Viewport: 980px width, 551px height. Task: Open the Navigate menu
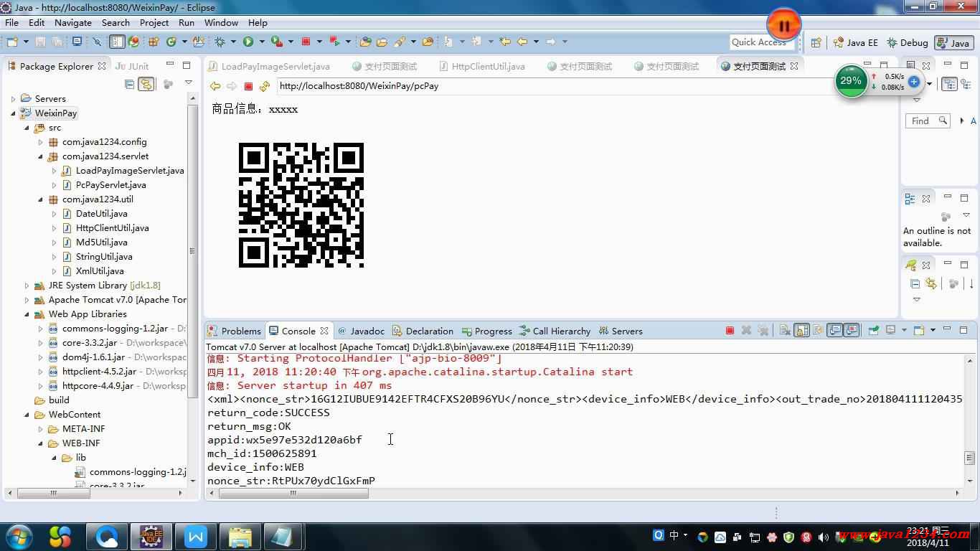[73, 22]
